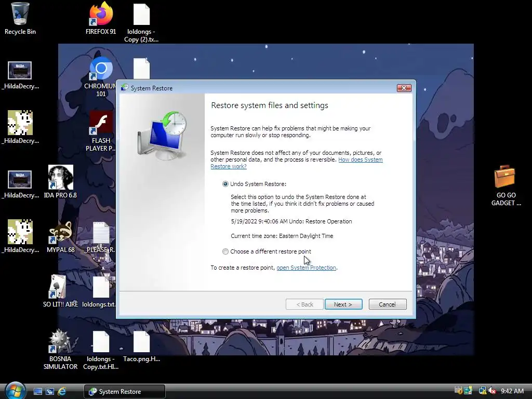Click System Restore taskbar button
Screen dimensions: 532x399
125,392
